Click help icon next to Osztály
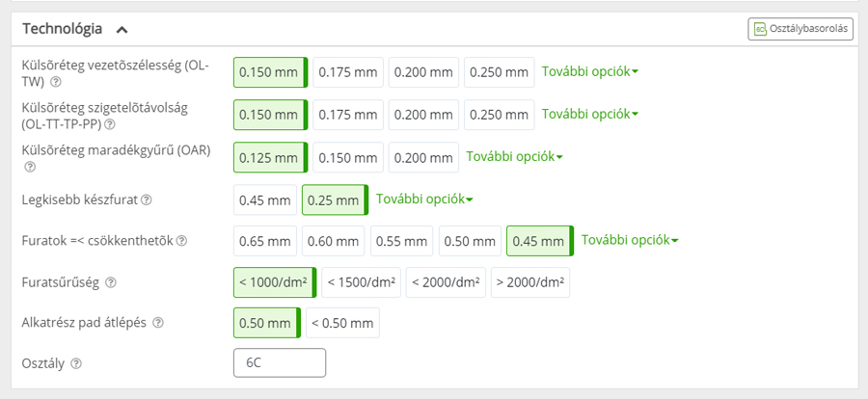The width and height of the screenshot is (868, 399). point(76,363)
